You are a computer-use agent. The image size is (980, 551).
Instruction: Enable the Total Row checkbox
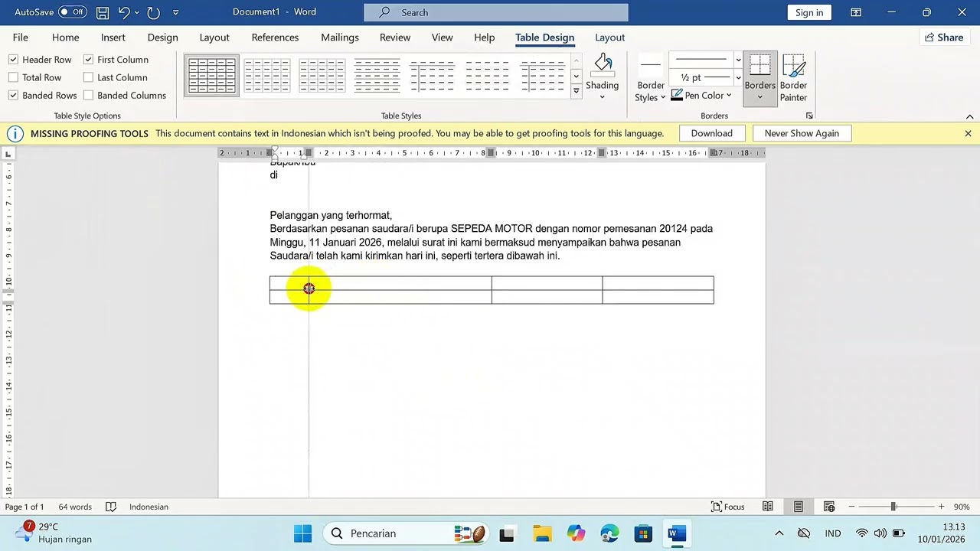13,77
